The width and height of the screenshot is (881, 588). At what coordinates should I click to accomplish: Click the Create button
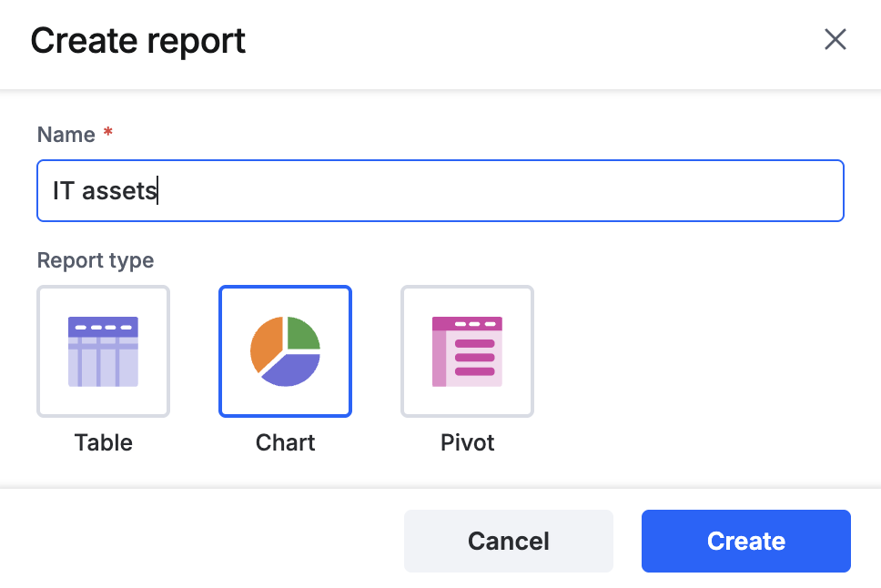[746, 541]
